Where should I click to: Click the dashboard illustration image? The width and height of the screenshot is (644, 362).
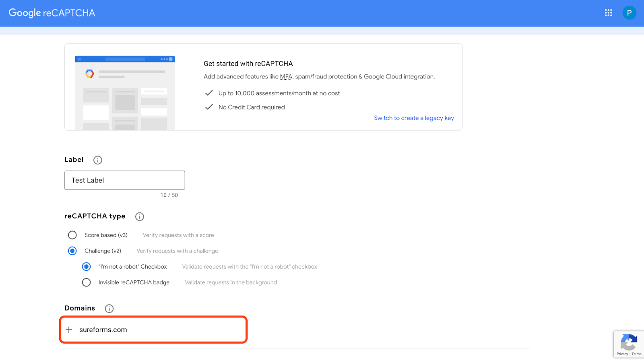[x=124, y=93]
